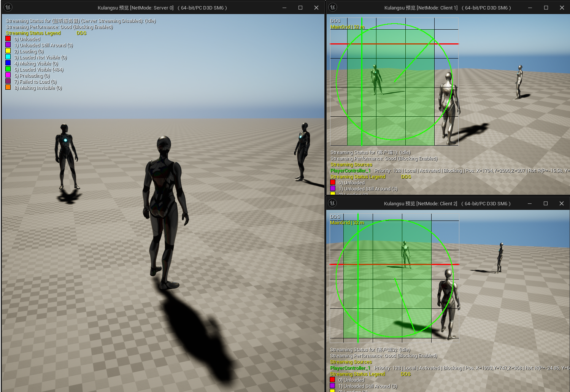This screenshot has width=570, height=392.
Task: Click 'DDS' label beside Server legend heading
Action: (x=81, y=33)
